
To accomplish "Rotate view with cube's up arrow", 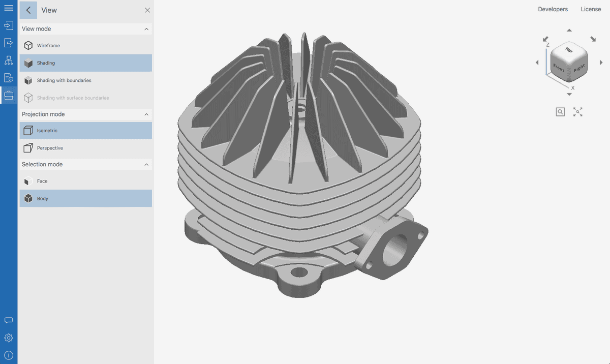I will click(569, 31).
